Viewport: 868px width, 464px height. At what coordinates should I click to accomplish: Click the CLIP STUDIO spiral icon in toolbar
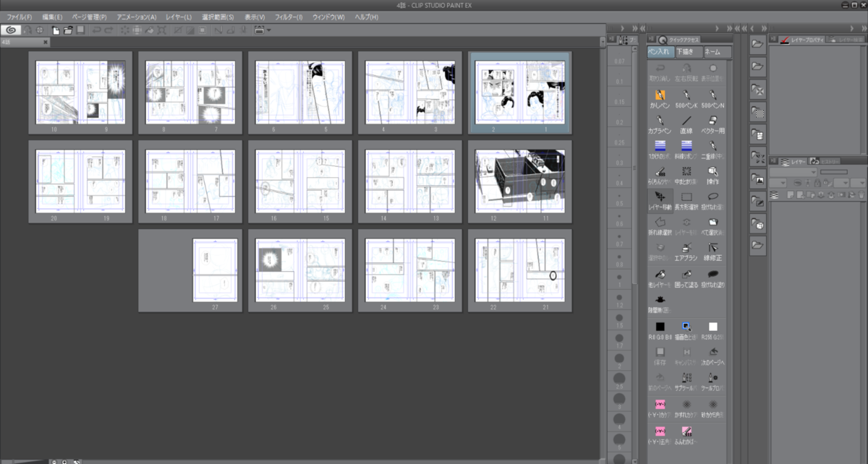tap(10, 30)
